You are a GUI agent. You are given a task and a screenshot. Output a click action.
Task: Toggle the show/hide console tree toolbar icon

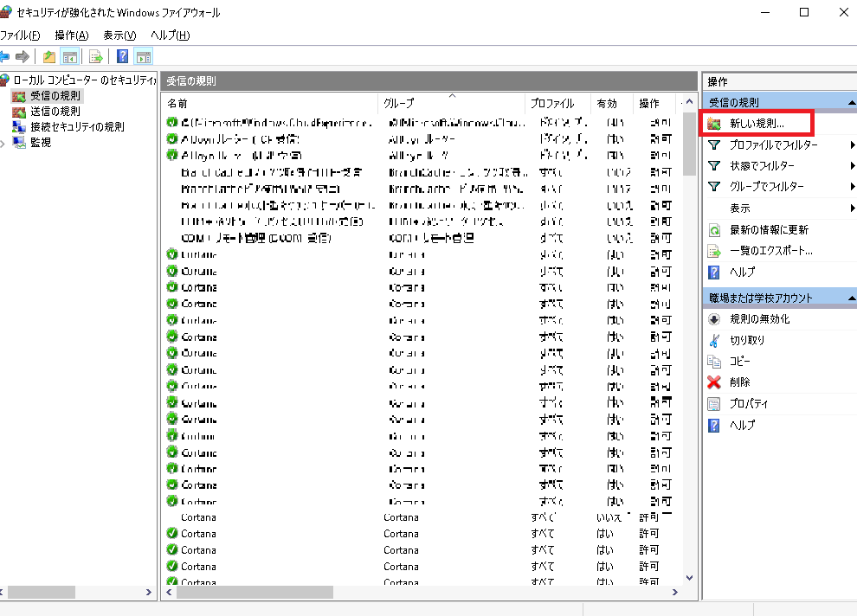pos(70,56)
